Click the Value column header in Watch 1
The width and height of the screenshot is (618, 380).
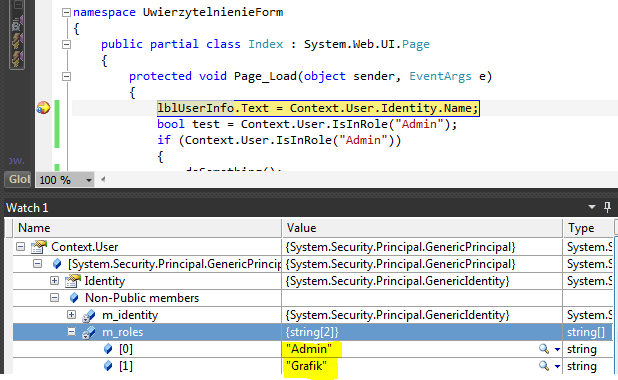tap(422, 228)
